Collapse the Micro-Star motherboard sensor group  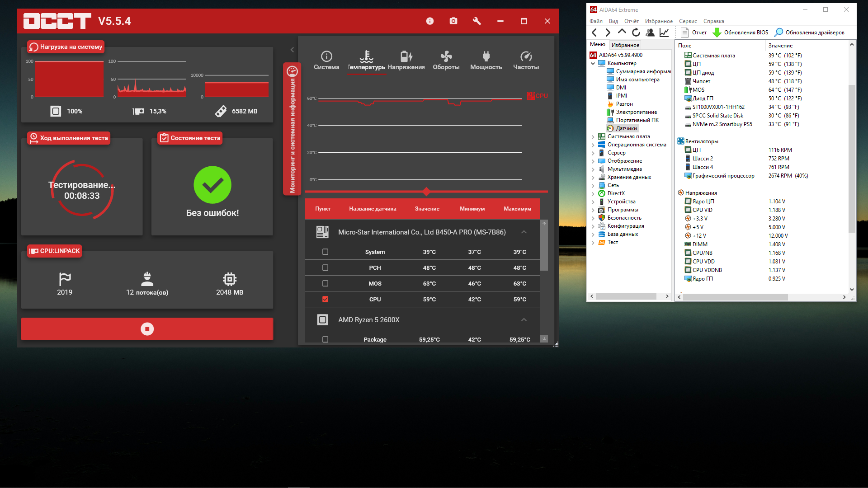524,232
